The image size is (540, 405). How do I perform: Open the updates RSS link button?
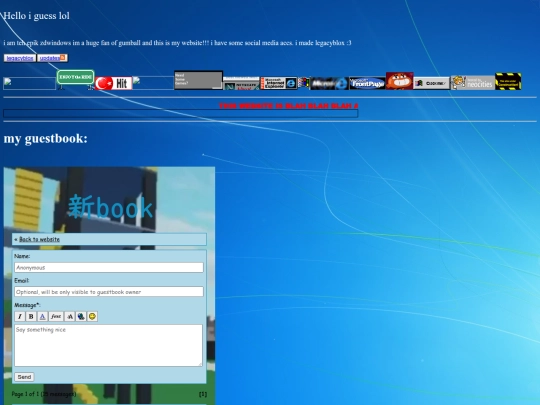tap(52, 58)
